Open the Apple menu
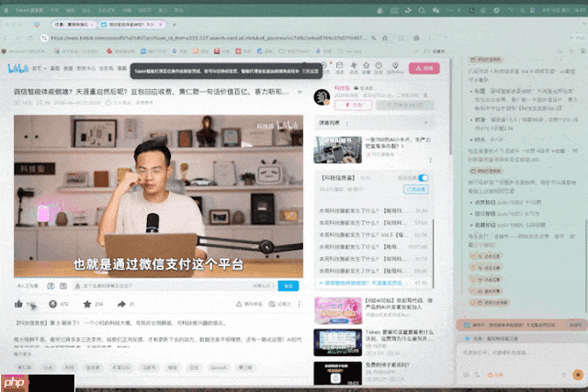This screenshot has height=392, width=588. (6, 10)
